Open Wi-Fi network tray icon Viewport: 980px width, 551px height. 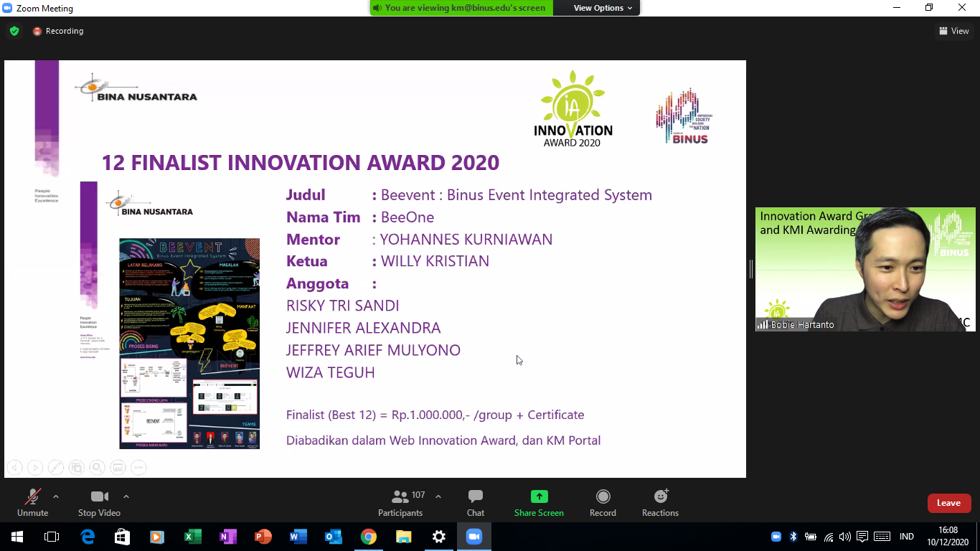click(829, 537)
